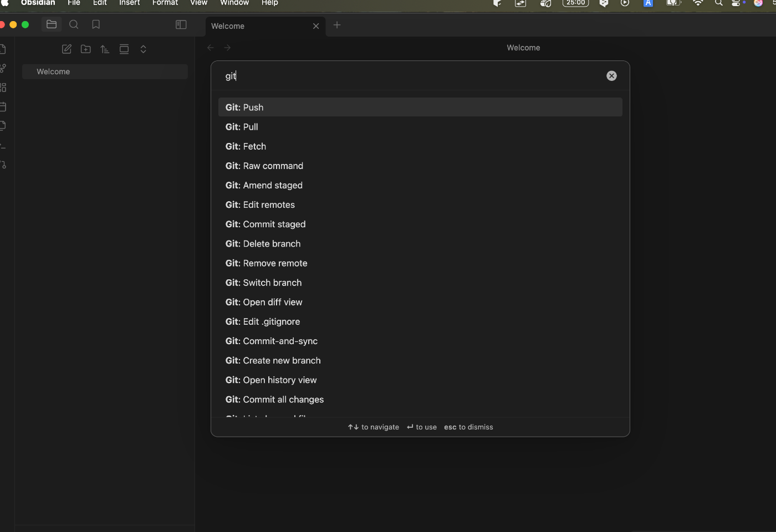Close the Welcome tab
The height and width of the screenshot is (532, 776).
(x=316, y=26)
